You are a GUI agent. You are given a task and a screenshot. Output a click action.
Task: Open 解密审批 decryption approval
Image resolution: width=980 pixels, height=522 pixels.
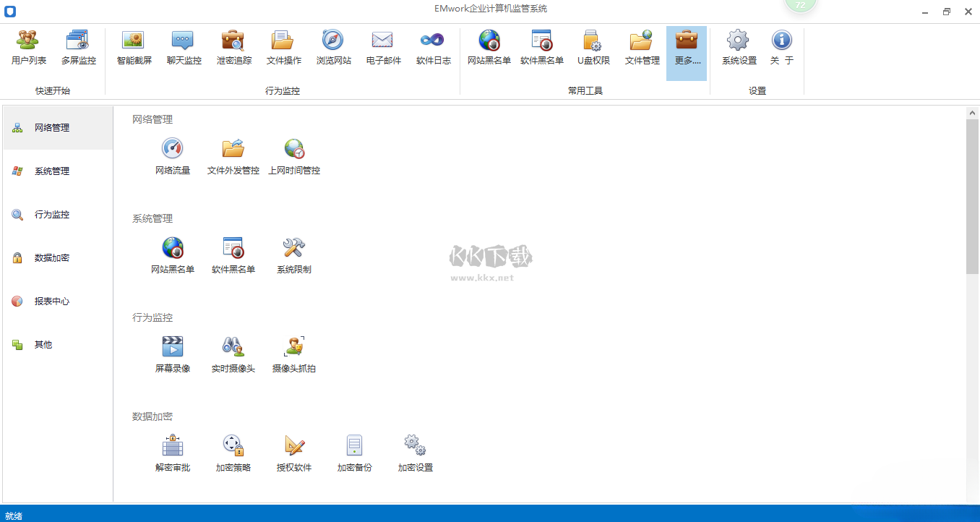point(172,454)
